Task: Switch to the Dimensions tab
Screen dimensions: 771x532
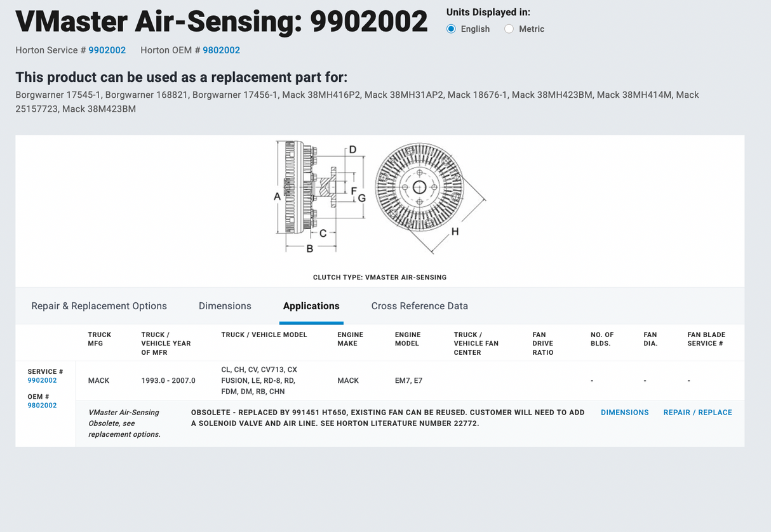Action: [x=225, y=306]
